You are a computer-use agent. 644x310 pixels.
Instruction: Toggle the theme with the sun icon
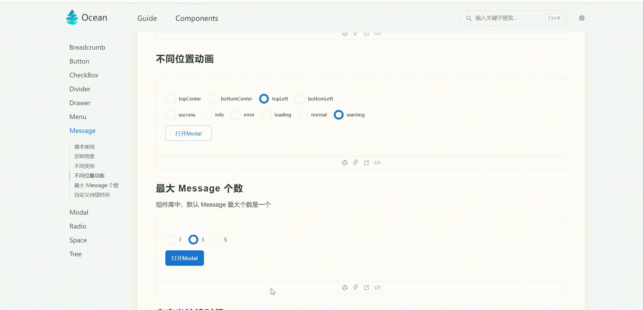[582, 18]
